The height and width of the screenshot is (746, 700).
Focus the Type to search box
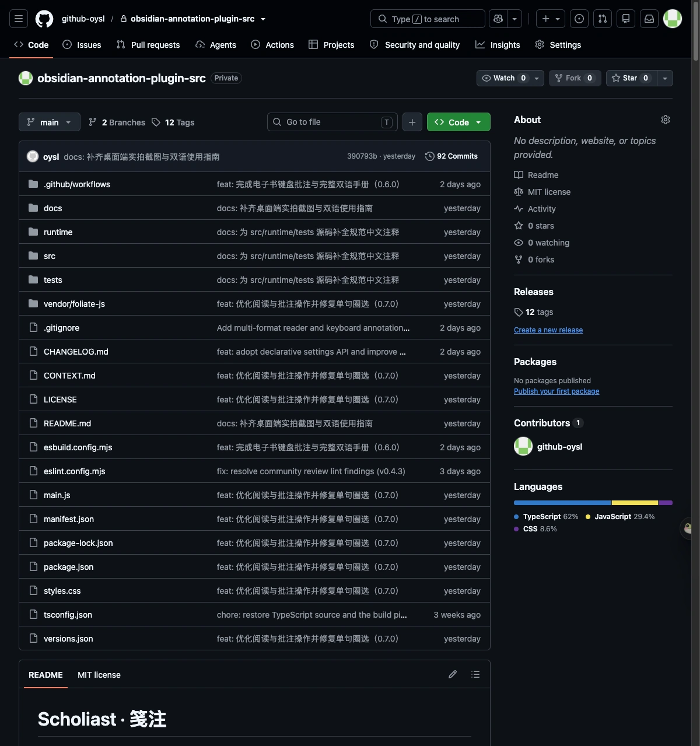point(428,19)
